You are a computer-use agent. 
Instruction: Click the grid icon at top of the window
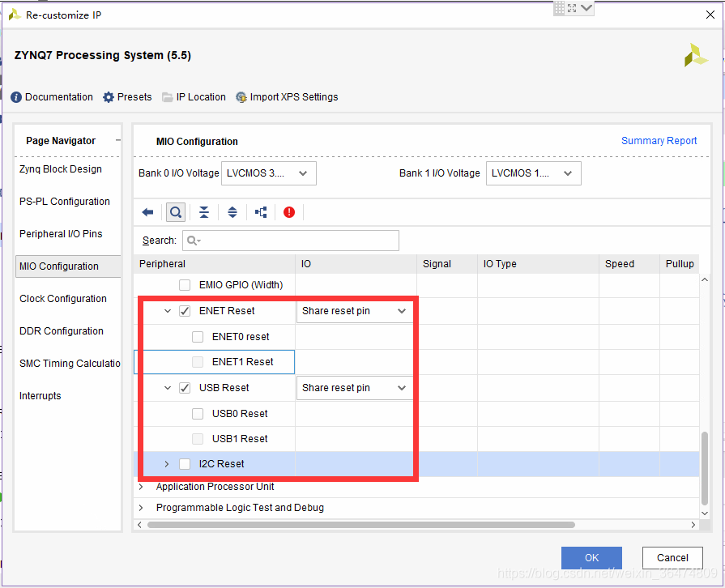tap(560, 8)
